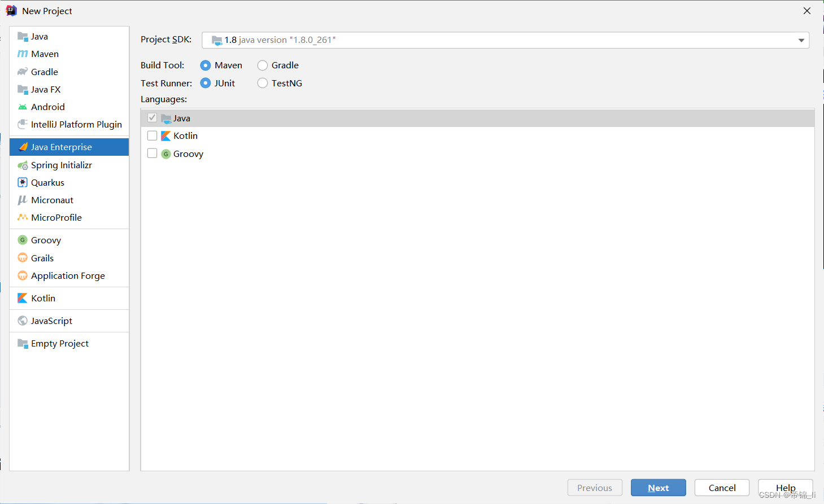Viewport: 824px width, 504px height.
Task: Click the Next button
Action: tap(659, 488)
